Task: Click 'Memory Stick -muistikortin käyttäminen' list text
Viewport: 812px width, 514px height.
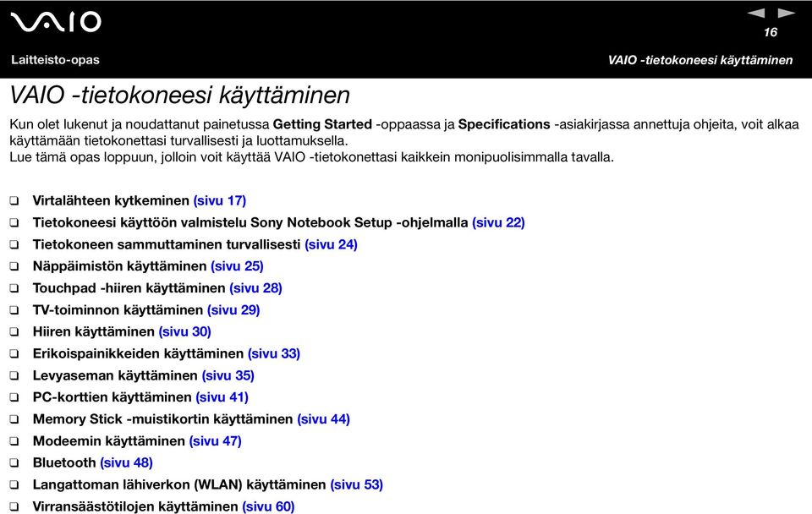Action: 163,419
